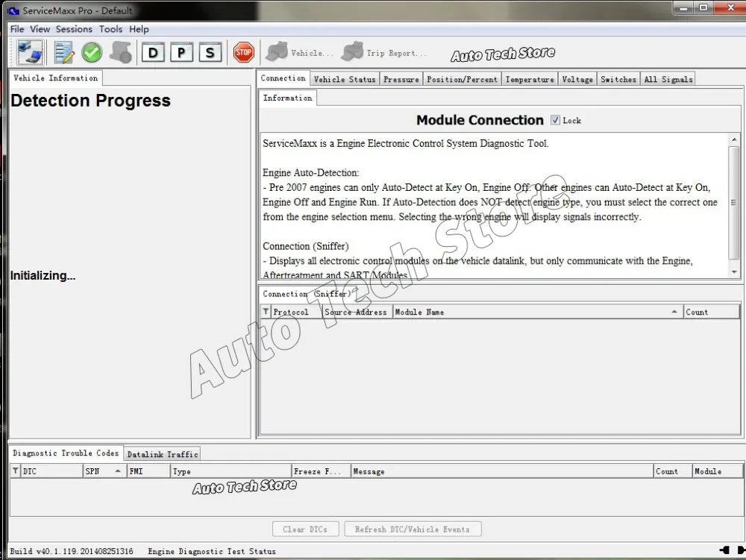Click the Engine Diagnostic Test Status text

pos(212,551)
